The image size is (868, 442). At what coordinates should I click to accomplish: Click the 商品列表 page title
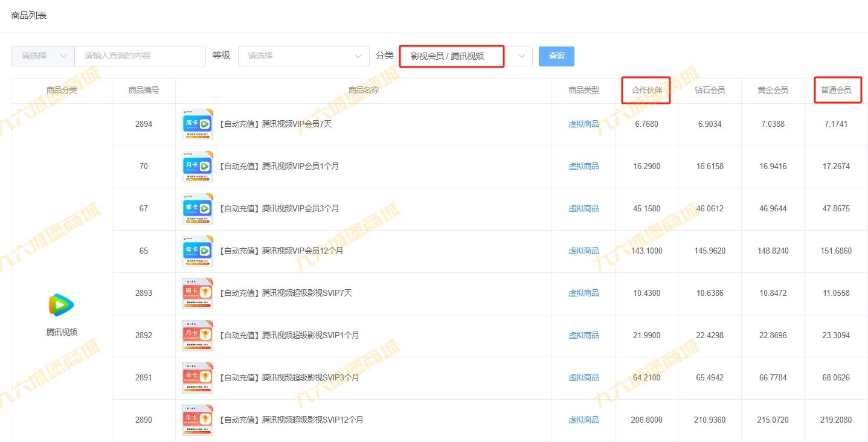[x=29, y=15]
